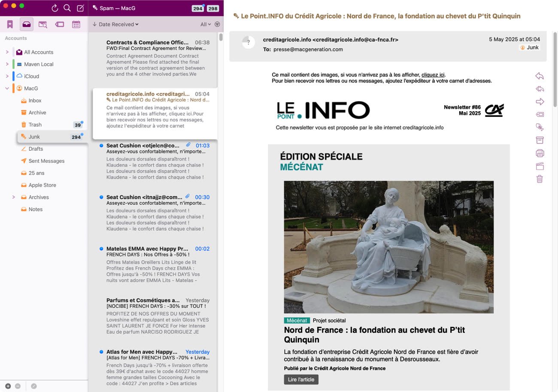Open the saved searches sidebar tab

pos(43,24)
